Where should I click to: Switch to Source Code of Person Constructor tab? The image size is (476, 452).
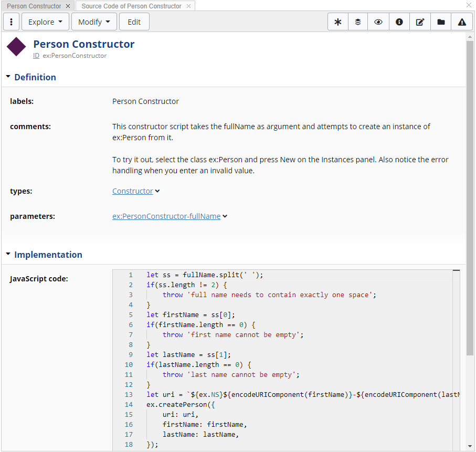[x=131, y=6]
